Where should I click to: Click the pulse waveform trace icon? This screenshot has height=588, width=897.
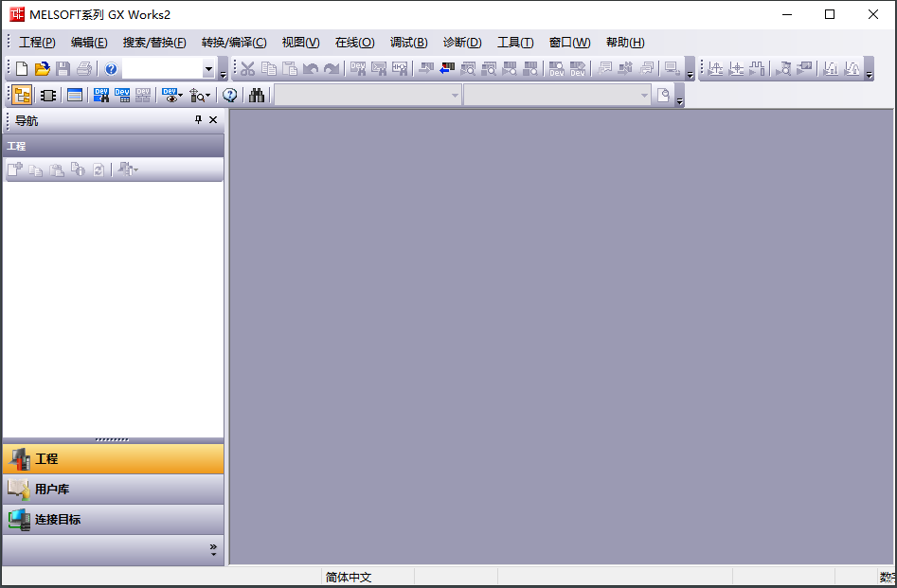757,69
